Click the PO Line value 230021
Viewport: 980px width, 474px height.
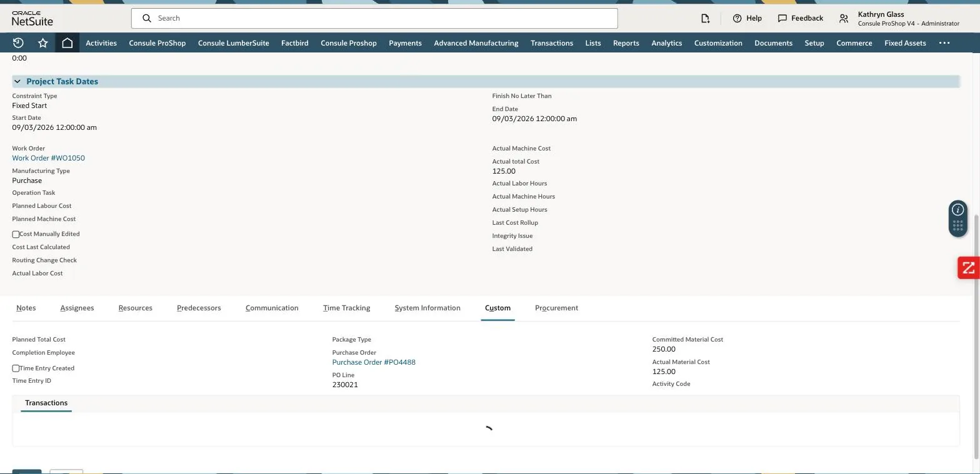click(345, 385)
